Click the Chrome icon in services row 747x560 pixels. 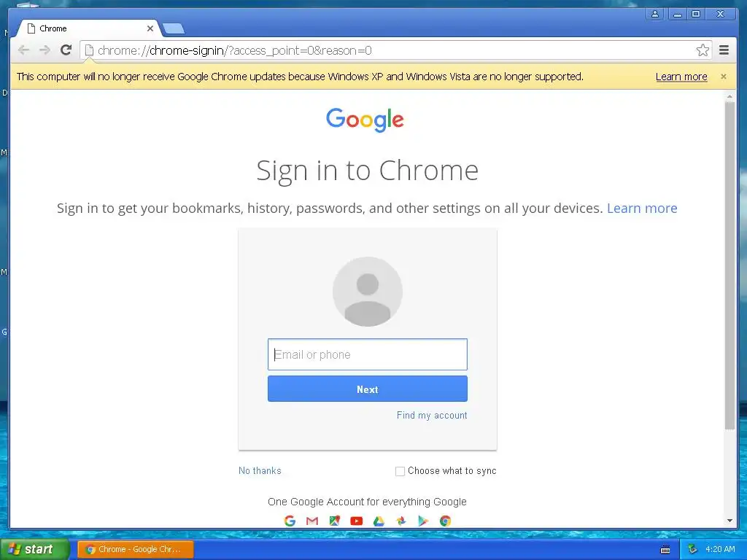pos(446,521)
